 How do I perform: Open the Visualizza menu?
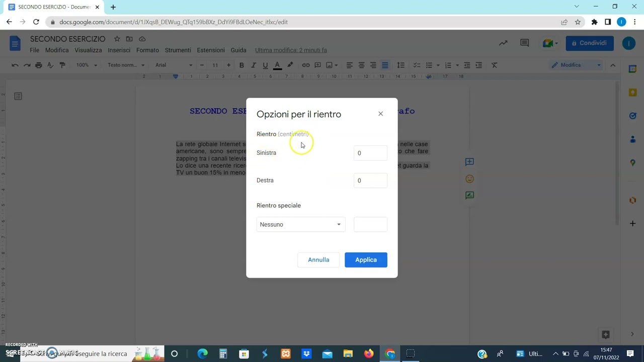(88, 50)
